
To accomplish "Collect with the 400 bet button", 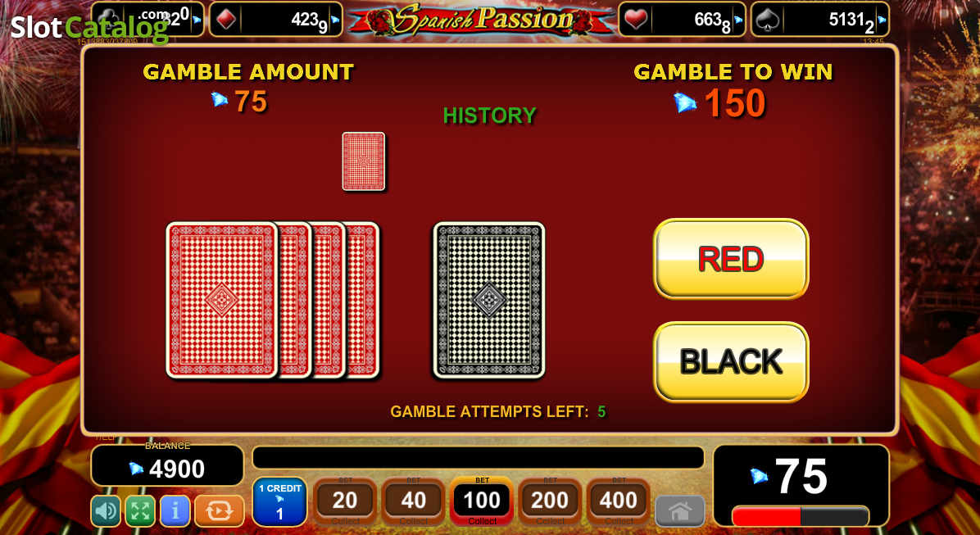I will coord(619,501).
